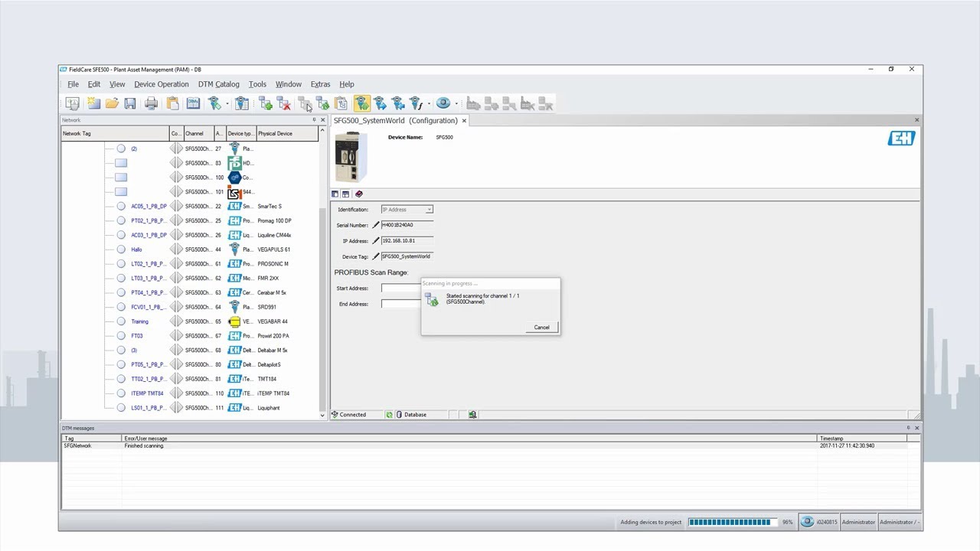Click the first layout icon in configuration toolbar
The height and width of the screenshot is (551, 980).
335,194
